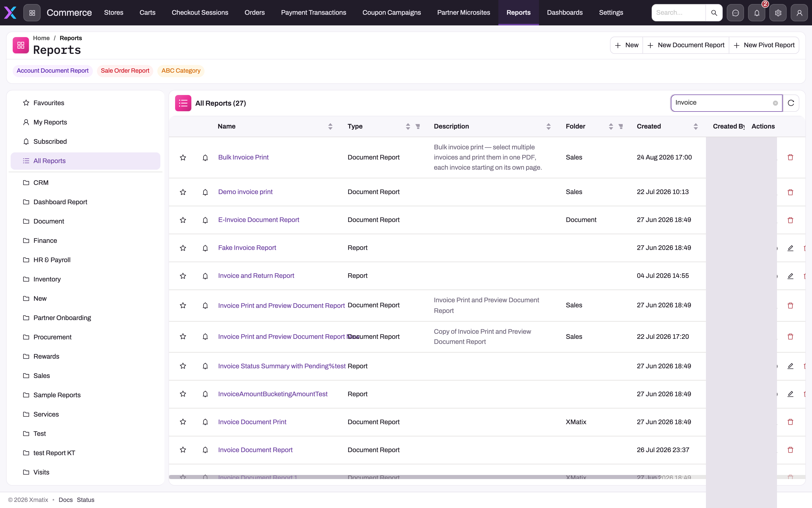Subscribe to Demo invoice print report
Viewport: 812px width, 508px height.
205,192
